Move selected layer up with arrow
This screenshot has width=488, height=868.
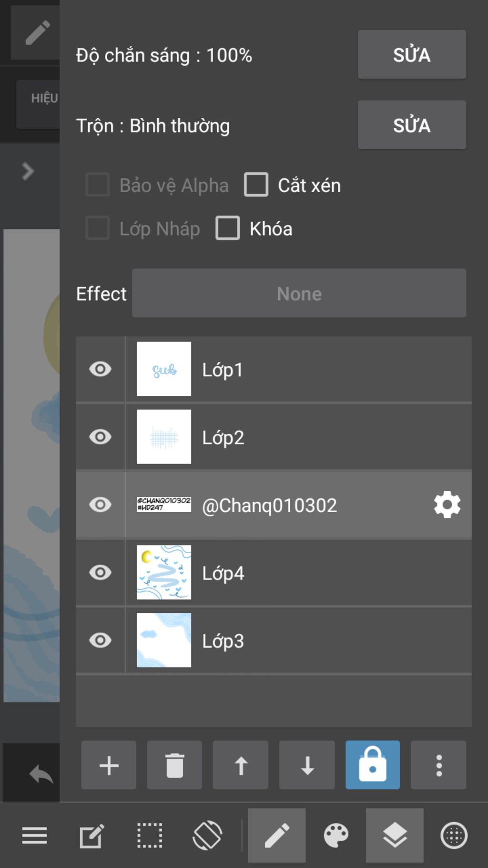(241, 765)
